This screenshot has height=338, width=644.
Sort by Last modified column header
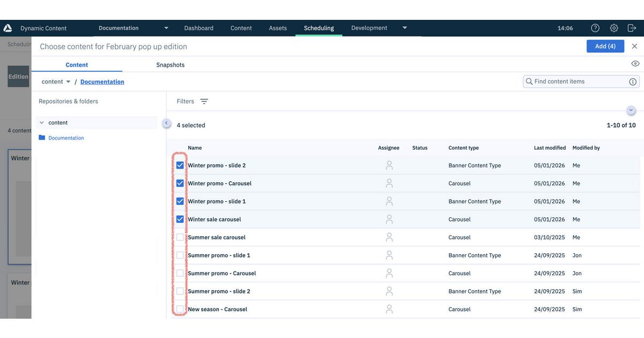[x=550, y=148]
